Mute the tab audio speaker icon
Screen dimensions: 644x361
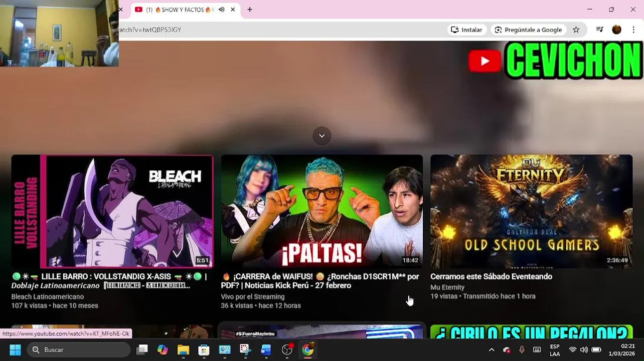[221, 10]
